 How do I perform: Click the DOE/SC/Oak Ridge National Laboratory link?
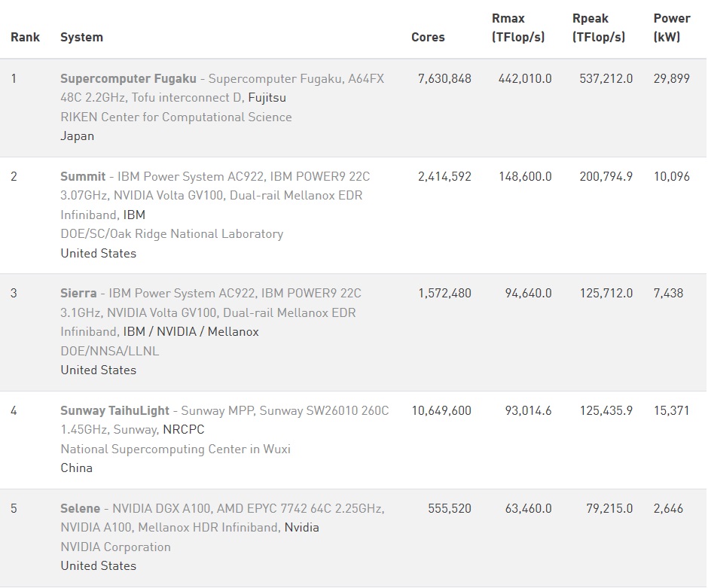(172, 233)
